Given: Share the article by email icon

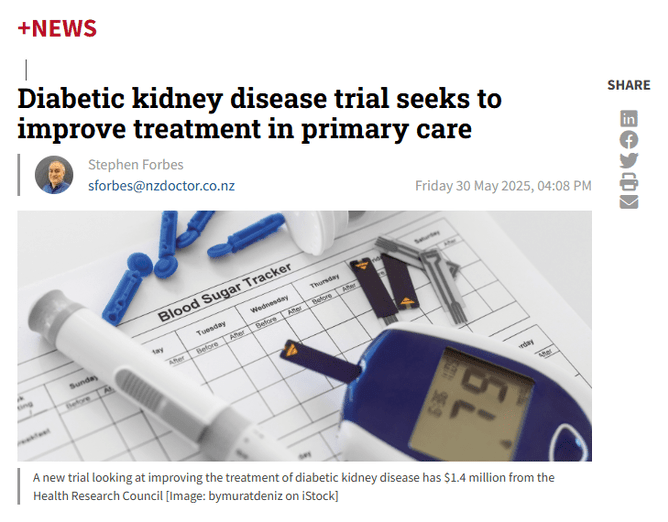Looking at the screenshot, I should pos(628,201).
